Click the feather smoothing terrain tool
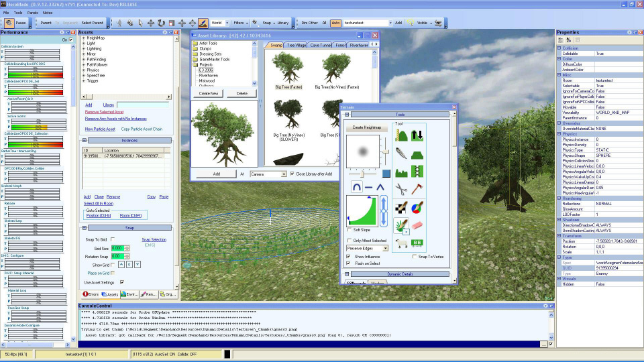The image size is (644, 362). [402, 154]
